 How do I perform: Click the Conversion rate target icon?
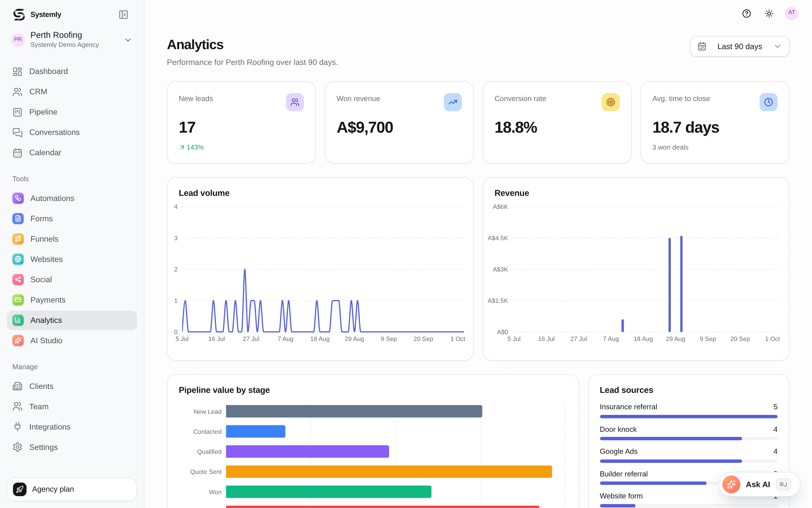pos(611,102)
